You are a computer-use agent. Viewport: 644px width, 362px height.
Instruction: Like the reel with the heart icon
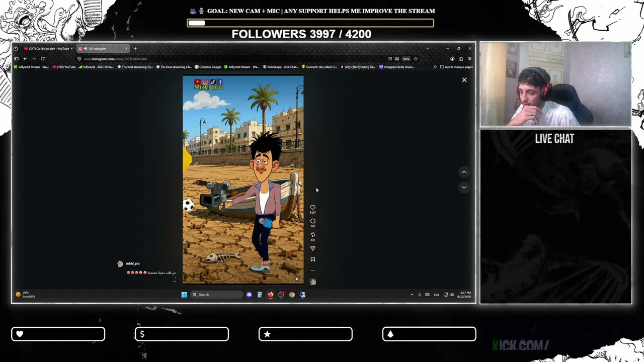[x=312, y=207]
